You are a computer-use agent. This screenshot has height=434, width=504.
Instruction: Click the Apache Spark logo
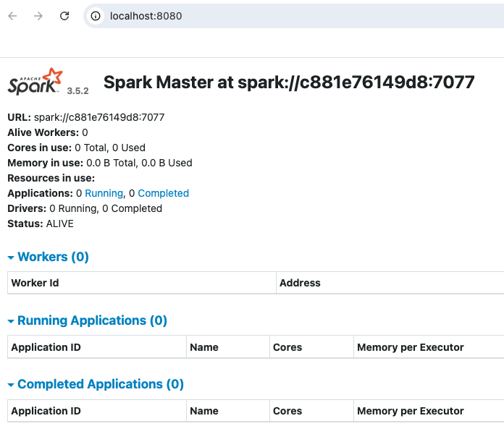point(35,82)
